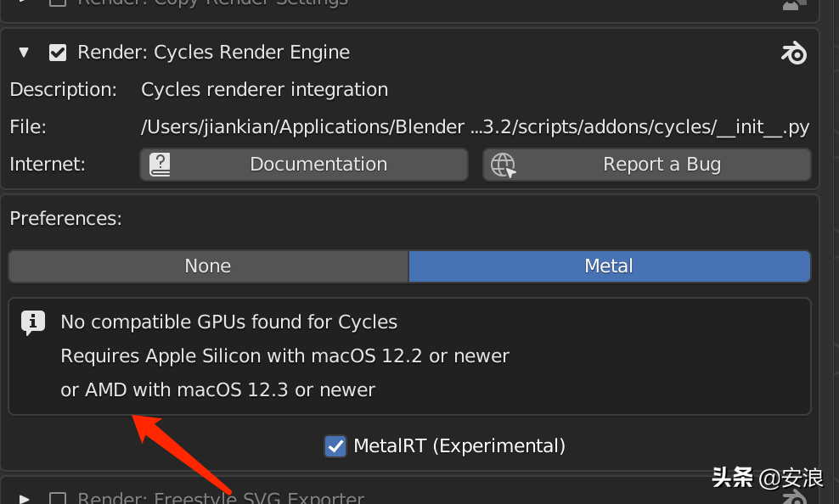Disable the Cycles Render Engine add-on checkbox
Screen dimensions: 839x504
coord(58,53)
